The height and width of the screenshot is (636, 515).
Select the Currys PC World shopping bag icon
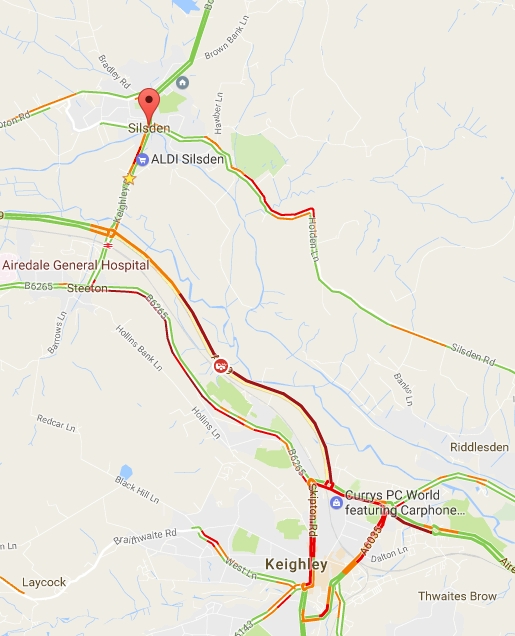(336, 503)
